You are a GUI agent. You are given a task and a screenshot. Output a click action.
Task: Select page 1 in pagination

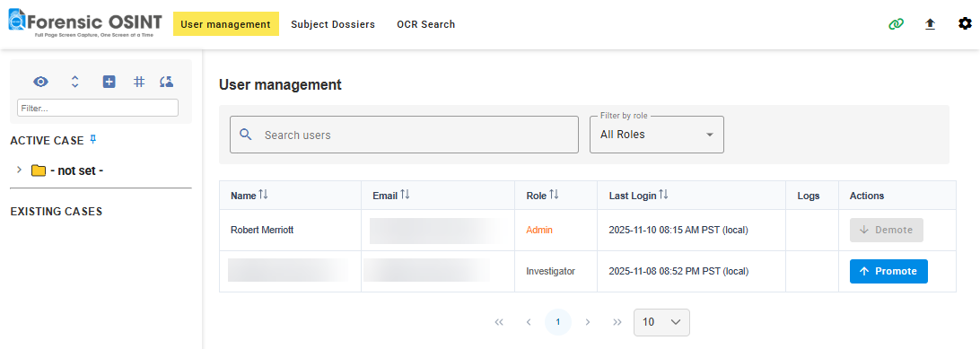pyautogui.click(x=558, y=322)
